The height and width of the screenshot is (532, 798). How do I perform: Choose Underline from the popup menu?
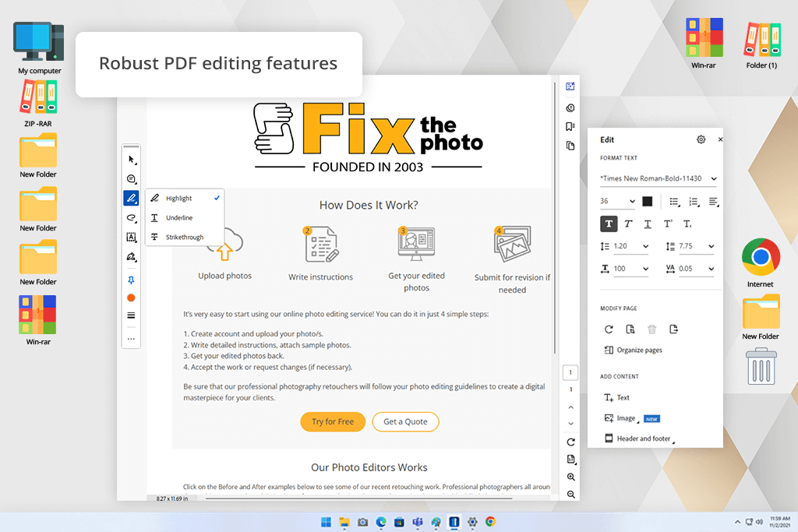(x=185, y=217)
